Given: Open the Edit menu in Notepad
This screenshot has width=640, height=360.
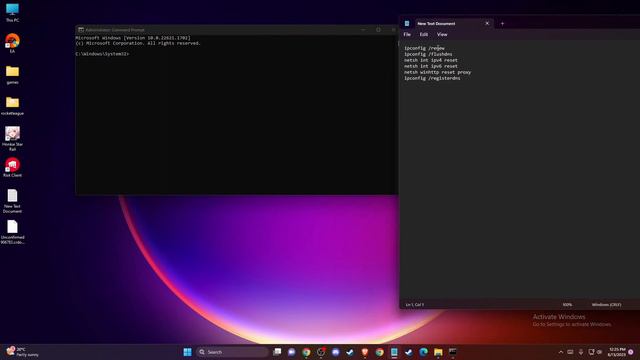Looking at the screenshot, I should (x=424, y=35).
